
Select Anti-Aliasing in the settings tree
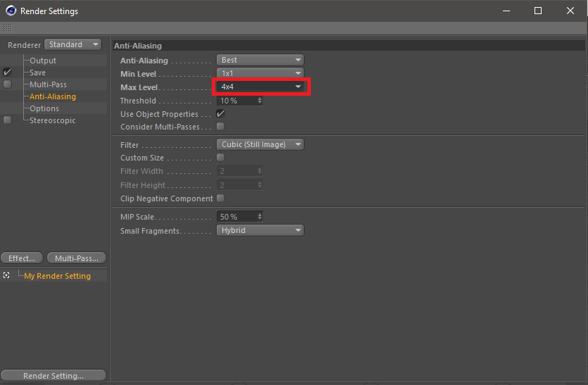53,96
